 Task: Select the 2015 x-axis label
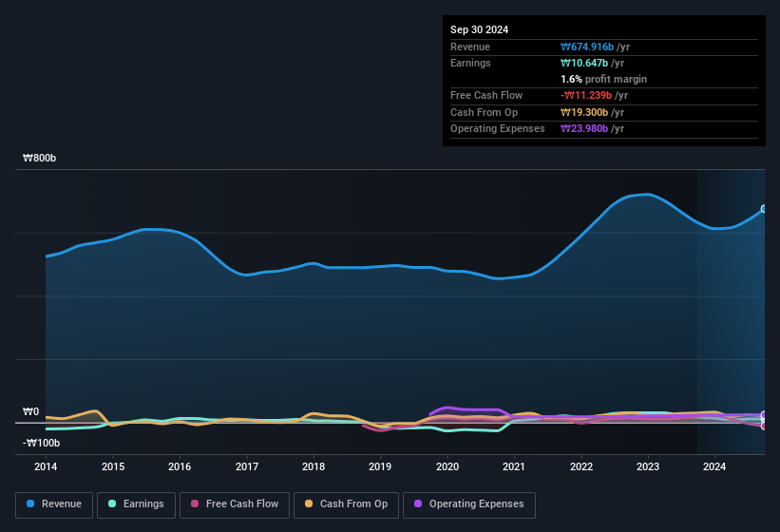113,466
